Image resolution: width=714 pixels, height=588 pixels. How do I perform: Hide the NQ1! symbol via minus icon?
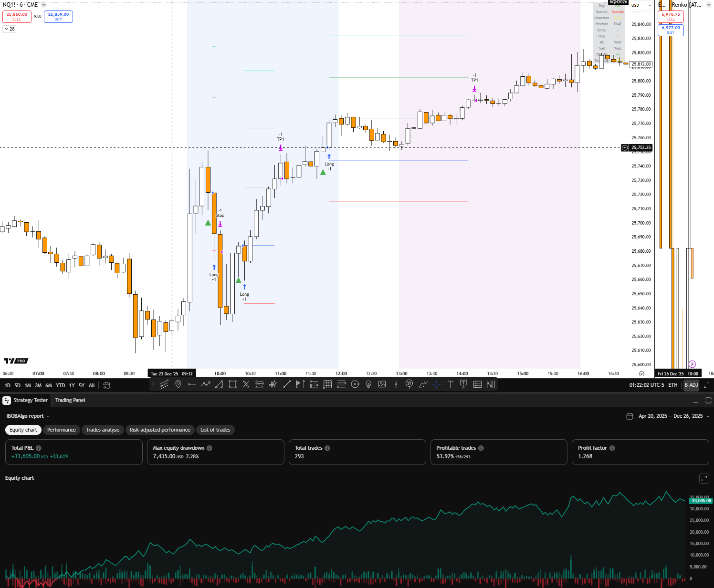click(x=43, y=4)
